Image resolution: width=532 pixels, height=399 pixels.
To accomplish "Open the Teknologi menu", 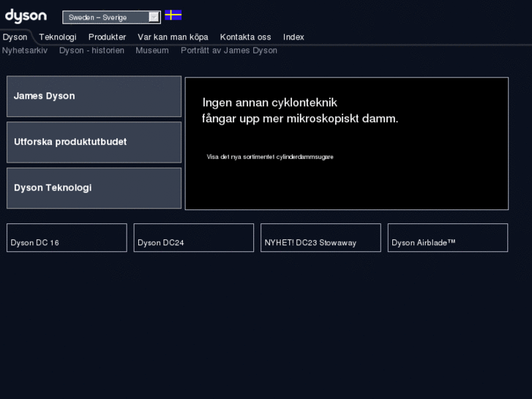I will (x=58, y=37).
